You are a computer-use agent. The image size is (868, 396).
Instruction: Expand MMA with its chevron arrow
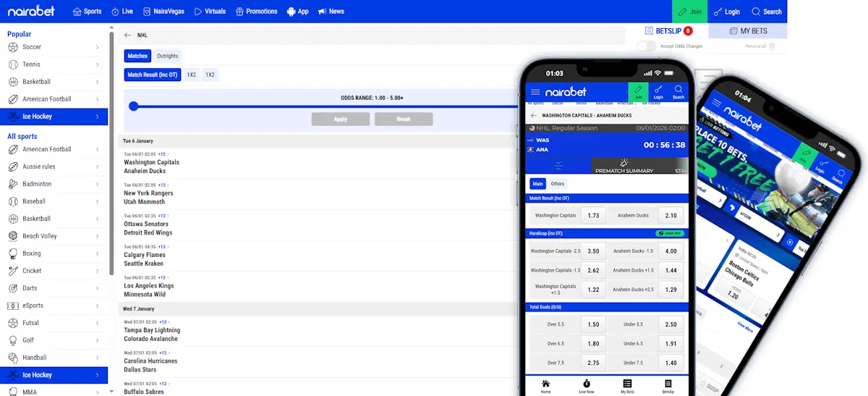[x=97, y=392]
